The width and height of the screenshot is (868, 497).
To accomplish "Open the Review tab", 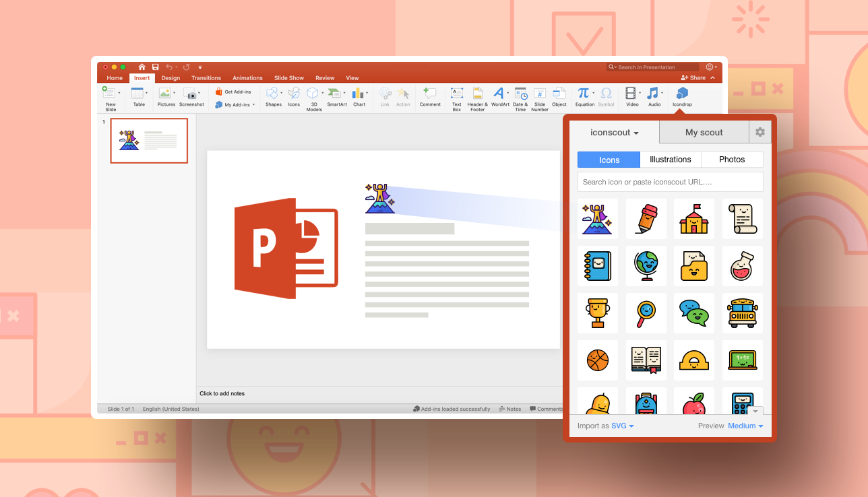I will tap(325, 78).
